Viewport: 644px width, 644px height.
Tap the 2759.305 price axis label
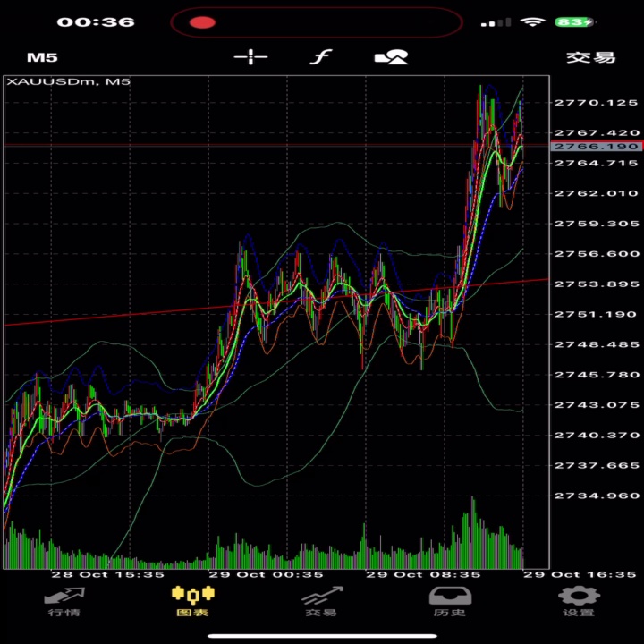[597, 224]
